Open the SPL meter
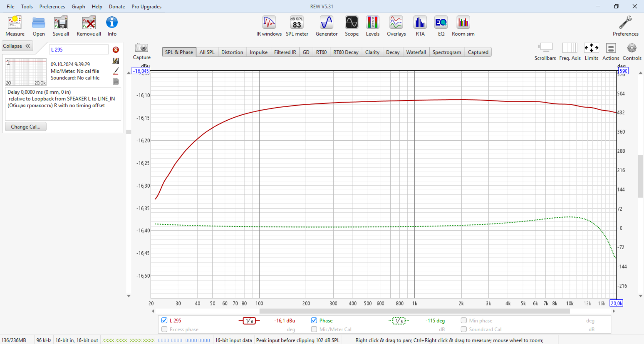 297,26
